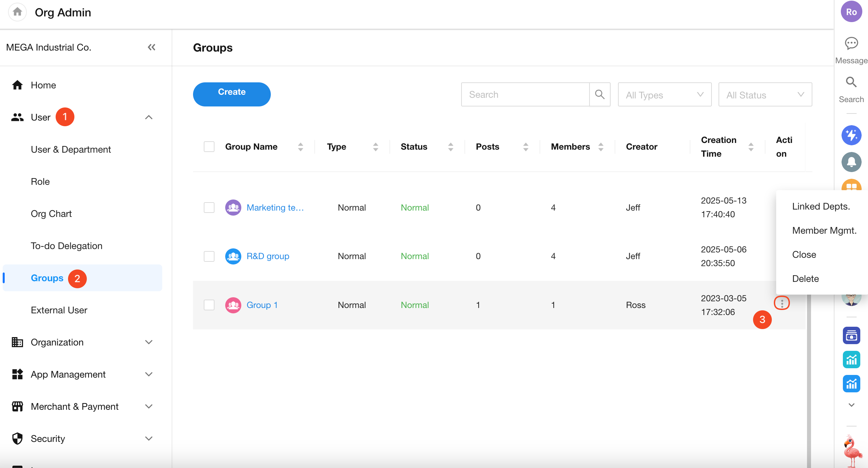868x468 pixels.
Task: Open the Message chat icon
Action: pos(851,44)
